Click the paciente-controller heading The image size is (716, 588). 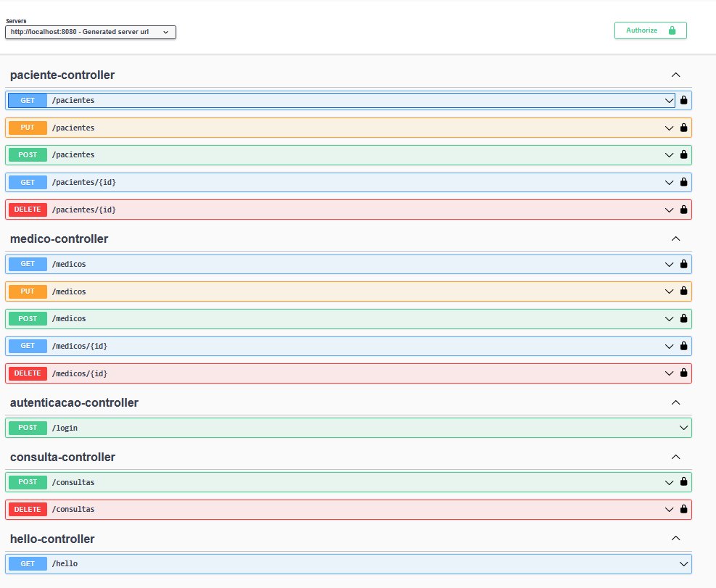(x=62, y=75)
